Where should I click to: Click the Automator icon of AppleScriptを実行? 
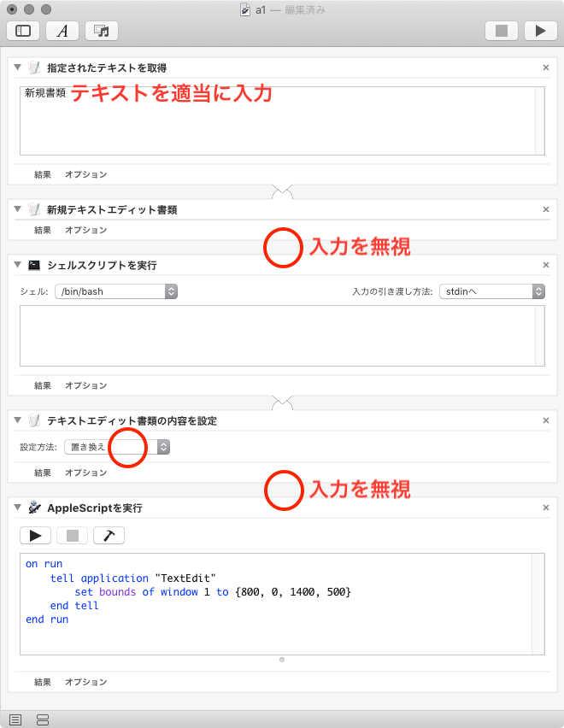[34, 508]
